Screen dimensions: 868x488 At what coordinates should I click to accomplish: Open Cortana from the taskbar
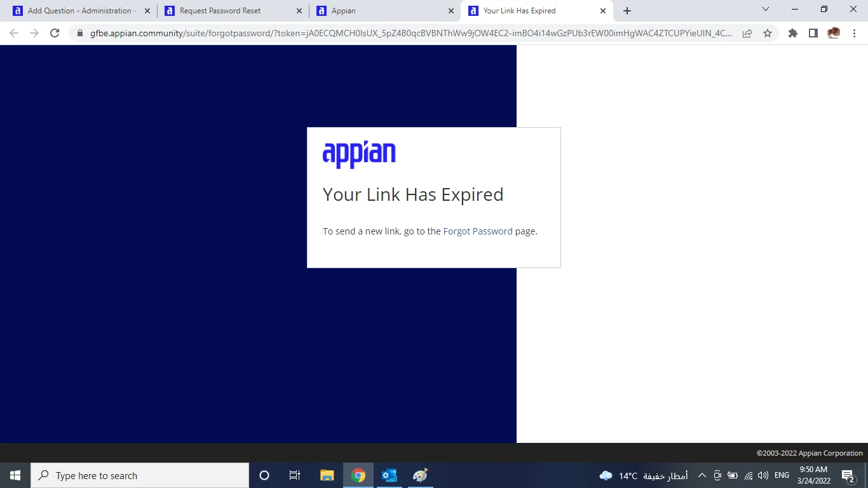pyautogui.click(x=264, y=475)
